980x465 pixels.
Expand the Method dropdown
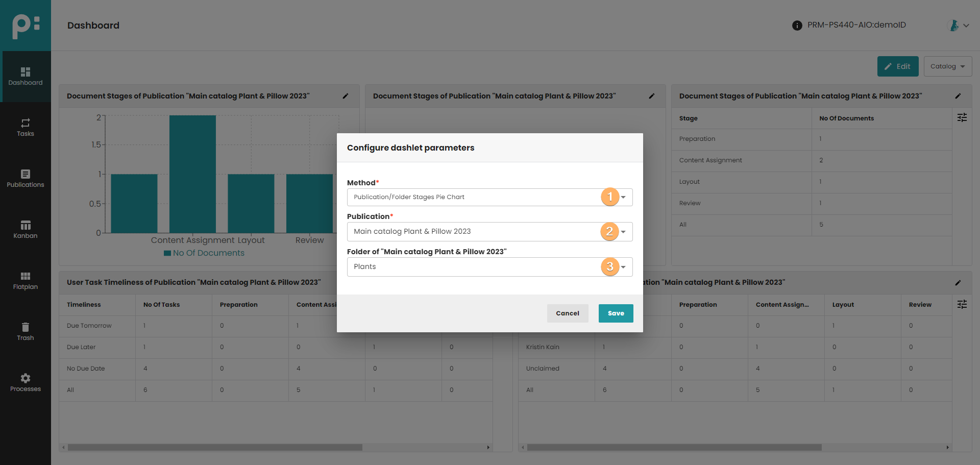coord(623,198)
